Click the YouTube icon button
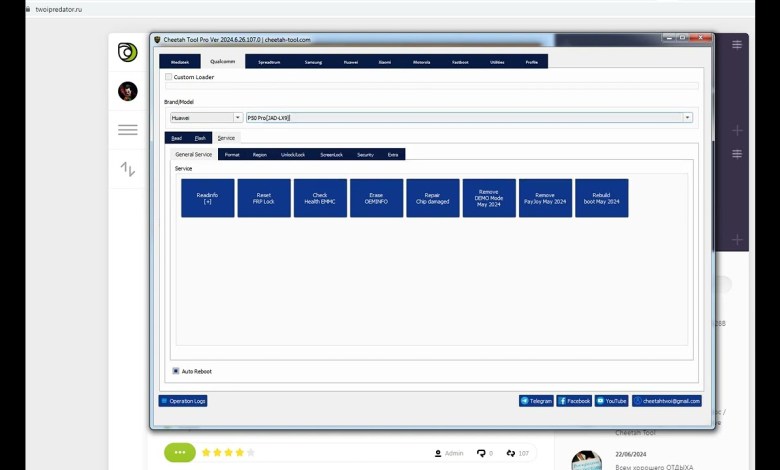 point(611,401)
